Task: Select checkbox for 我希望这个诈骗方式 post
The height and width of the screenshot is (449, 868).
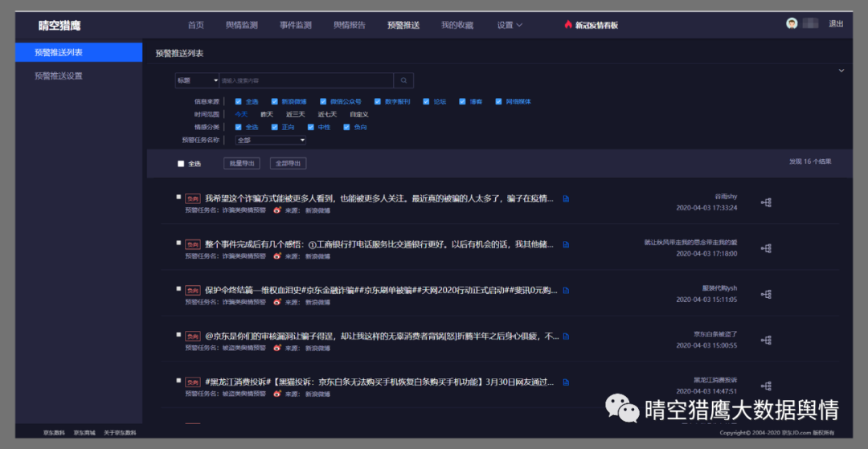Action: pos(178,196)
